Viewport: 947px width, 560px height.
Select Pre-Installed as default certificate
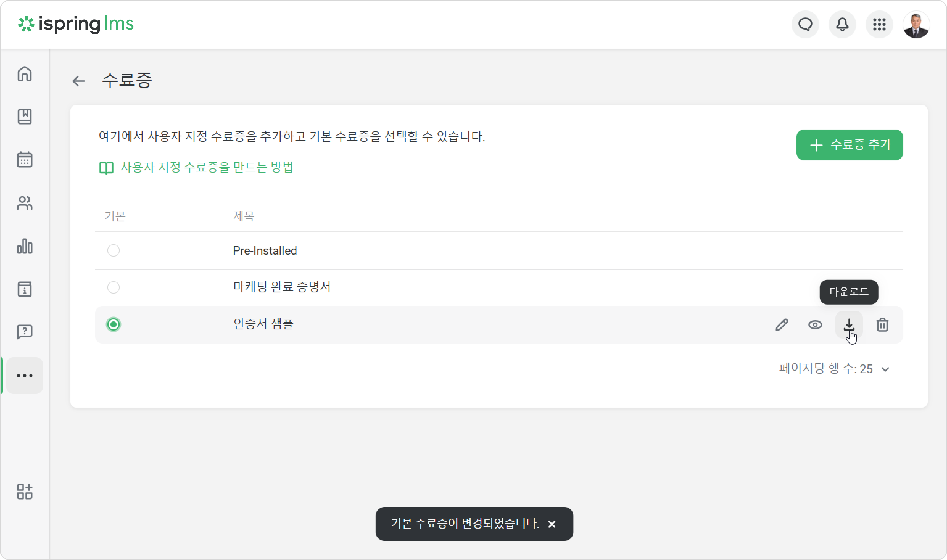point(114,251)
